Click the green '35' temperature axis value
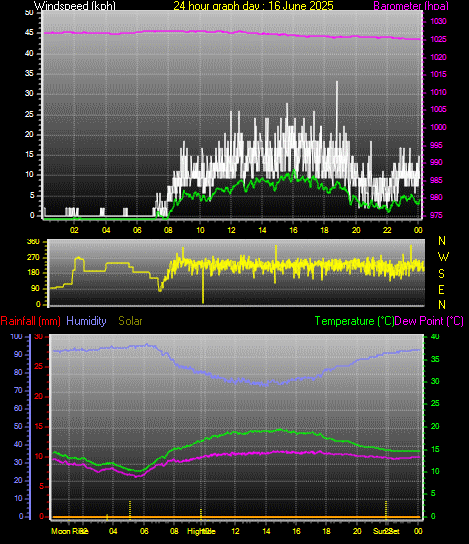This screenshot has height=544, width=469. (x=435, y=359)
